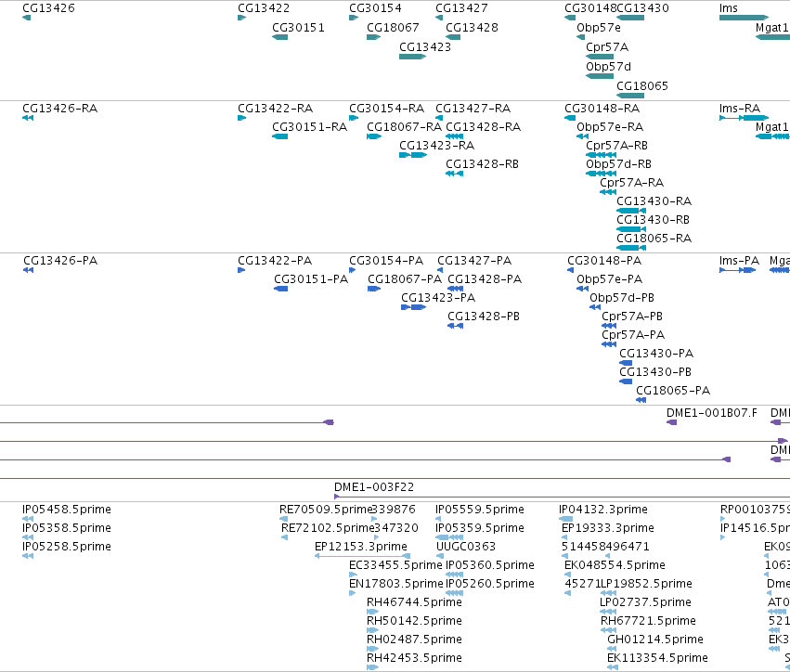Select the CG13427 gene label
This screenshot has height=672, width=790.
pos(461,8)
